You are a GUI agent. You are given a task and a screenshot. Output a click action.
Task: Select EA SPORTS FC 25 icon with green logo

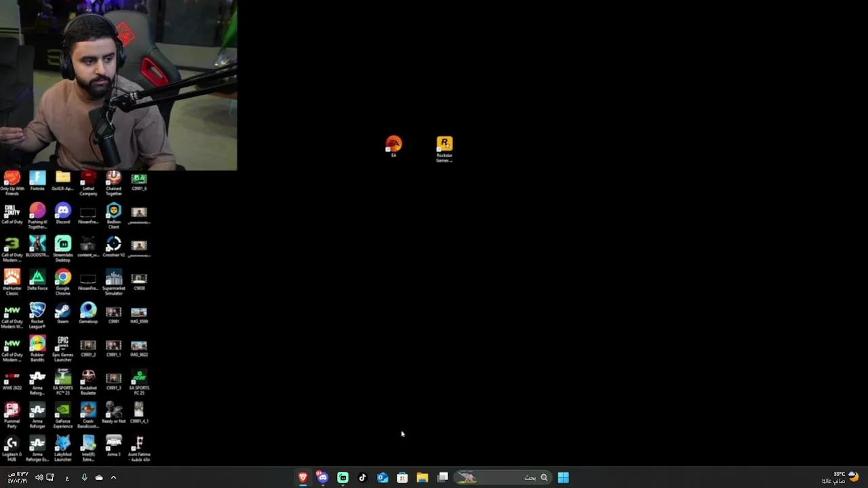point(139,383)
